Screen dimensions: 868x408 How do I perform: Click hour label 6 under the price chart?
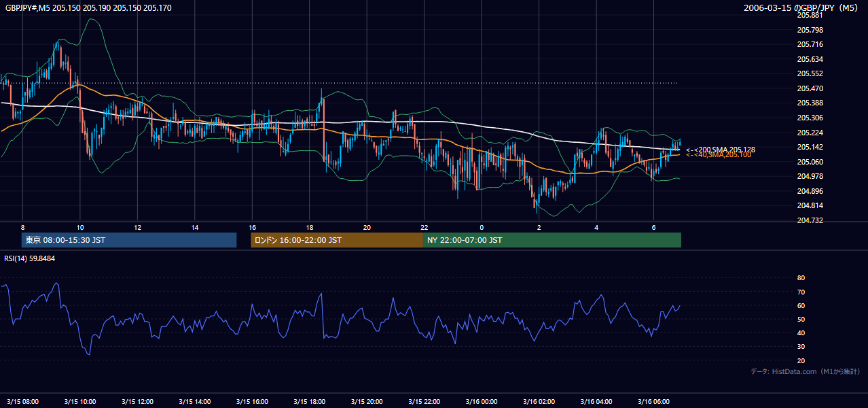pyautogui.click(x=654, y=227)
